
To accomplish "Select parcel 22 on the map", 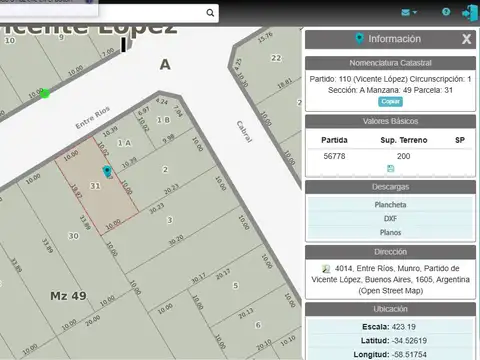I will click(x=276, y=58).
